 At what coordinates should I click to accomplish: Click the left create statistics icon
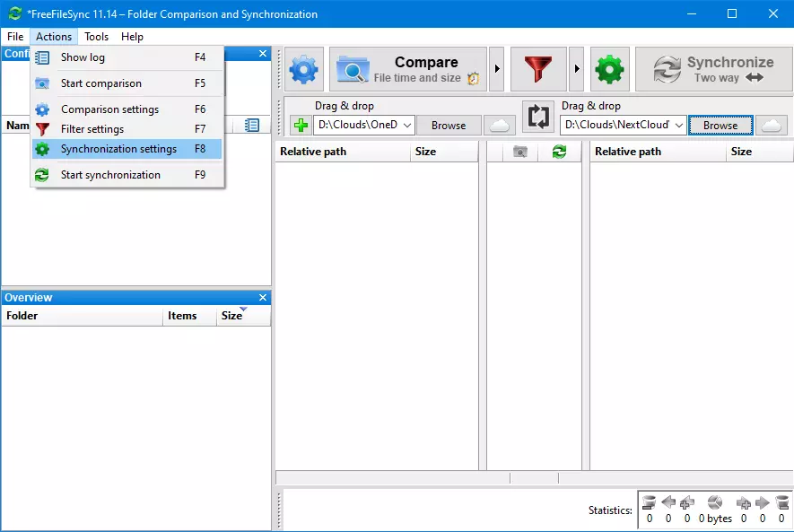(x=687, y=502)
